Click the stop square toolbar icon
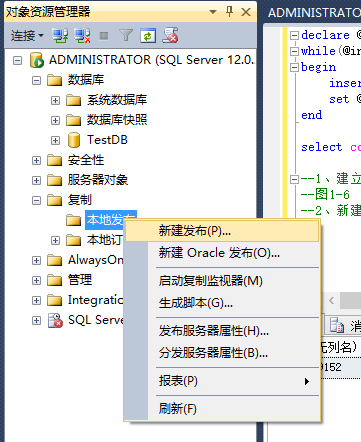The width and height of the screenshot is (361, 442). click(x=104, y=36)
